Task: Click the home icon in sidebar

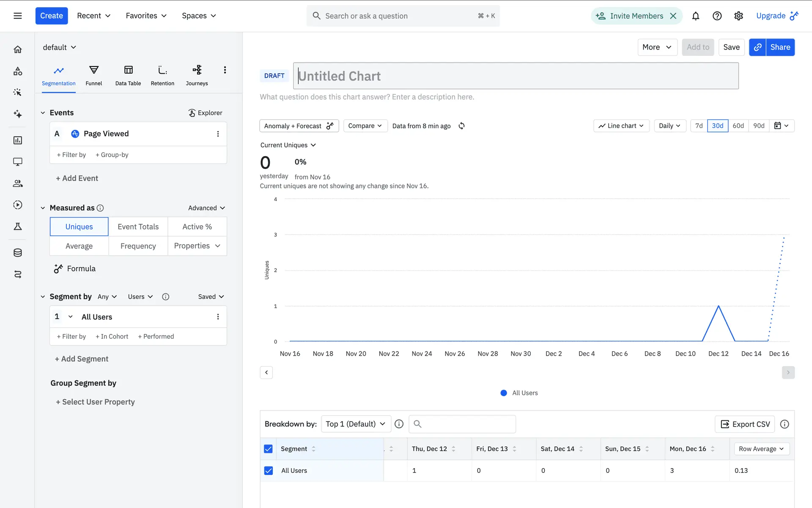Action: [17, 50]
